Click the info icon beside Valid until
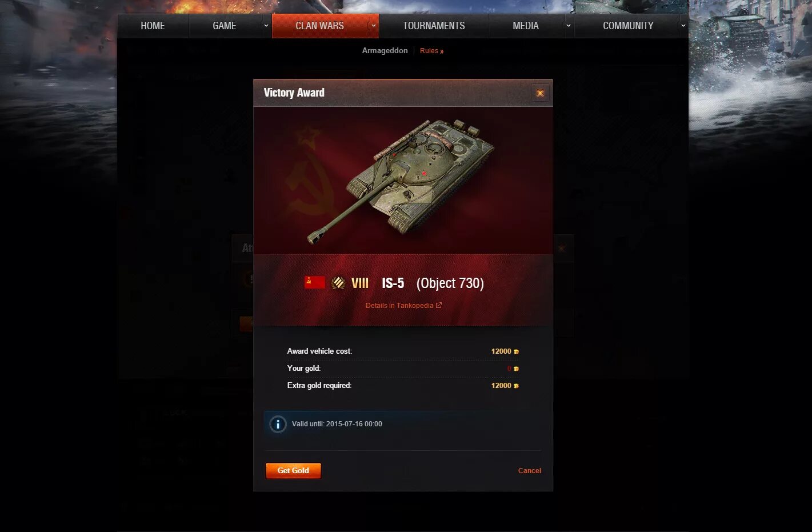 click(x=278, y=424)
